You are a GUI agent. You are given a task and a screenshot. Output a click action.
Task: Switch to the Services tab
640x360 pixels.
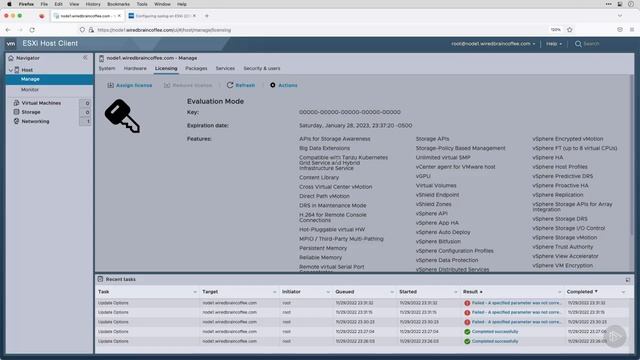coord(225,69)
